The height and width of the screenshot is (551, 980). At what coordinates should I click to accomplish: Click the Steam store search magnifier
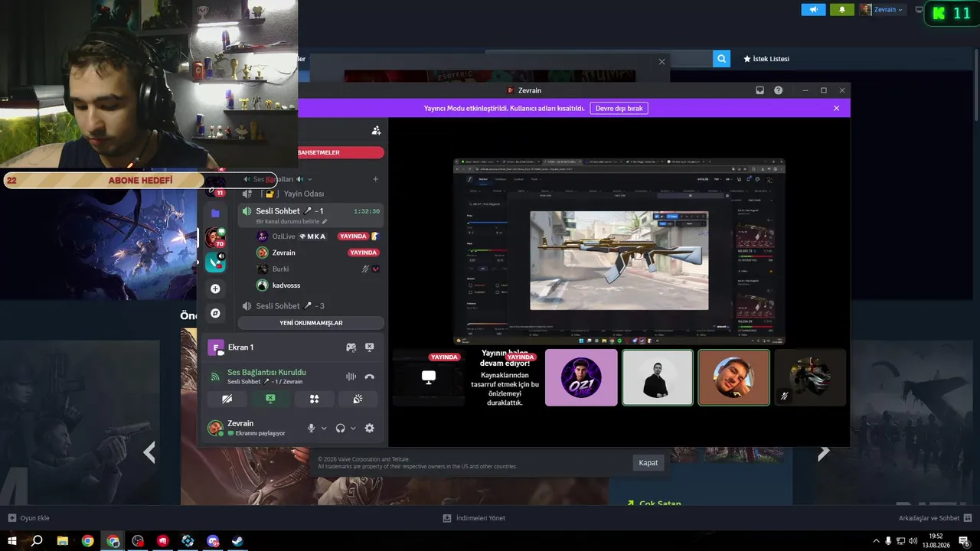tap(721, 59)
